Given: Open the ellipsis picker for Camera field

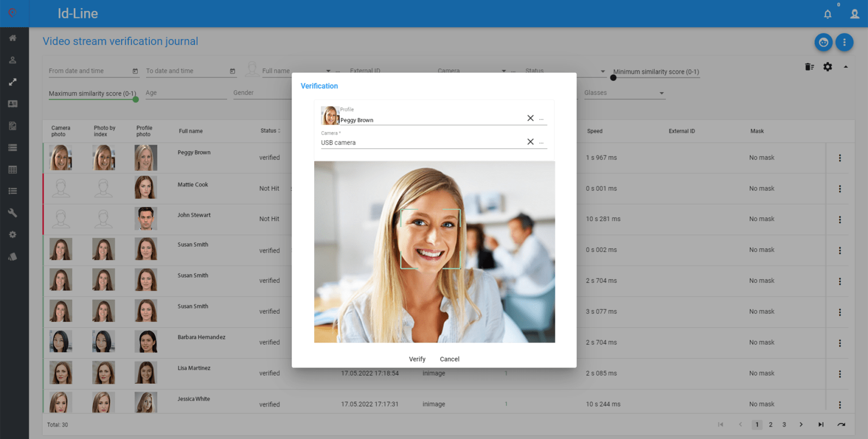Looking at the screenshot, I should [x=541, y=143].
